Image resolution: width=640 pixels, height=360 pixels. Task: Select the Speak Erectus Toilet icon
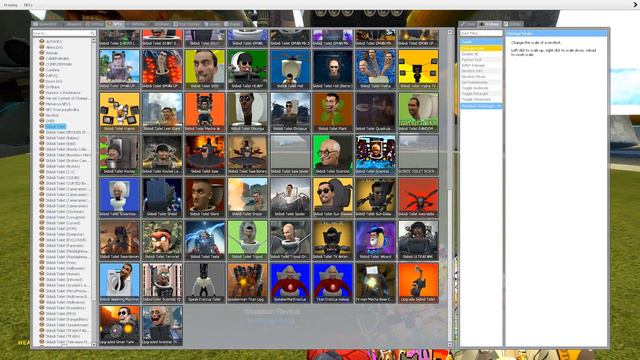(205, 282)
